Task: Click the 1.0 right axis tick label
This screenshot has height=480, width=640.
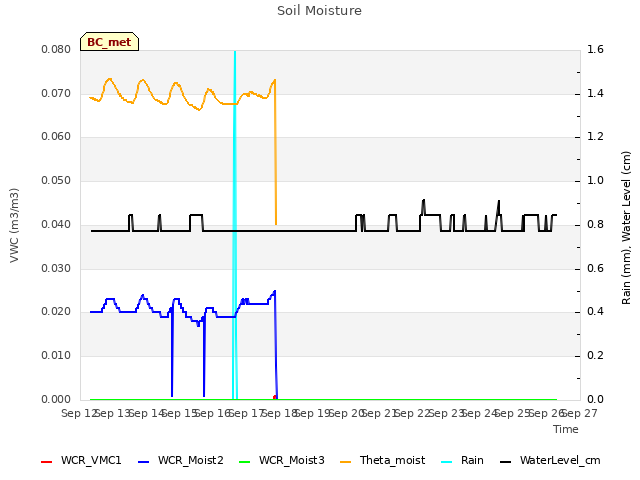Action: coord(595,180)
